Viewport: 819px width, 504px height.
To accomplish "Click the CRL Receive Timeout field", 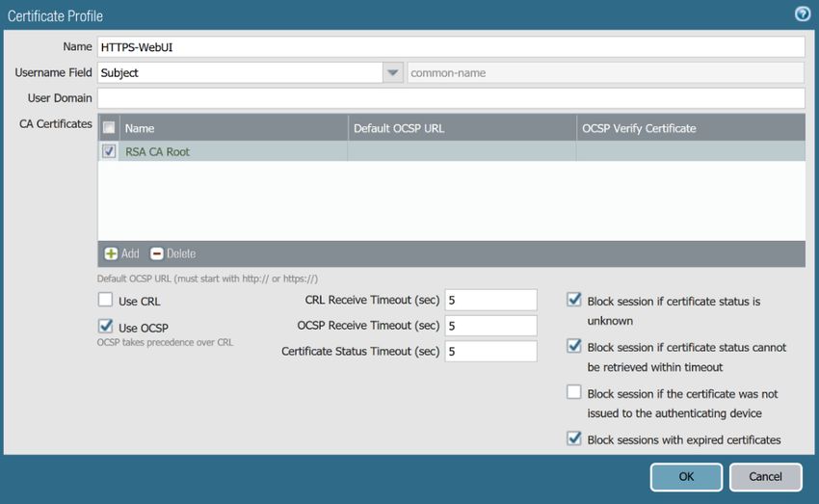I will tap(490, 300).
